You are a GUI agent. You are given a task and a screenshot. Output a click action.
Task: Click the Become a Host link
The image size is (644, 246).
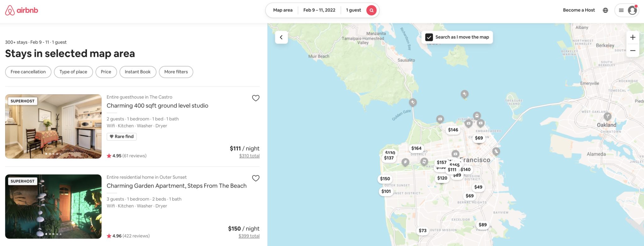coord(579,10)
